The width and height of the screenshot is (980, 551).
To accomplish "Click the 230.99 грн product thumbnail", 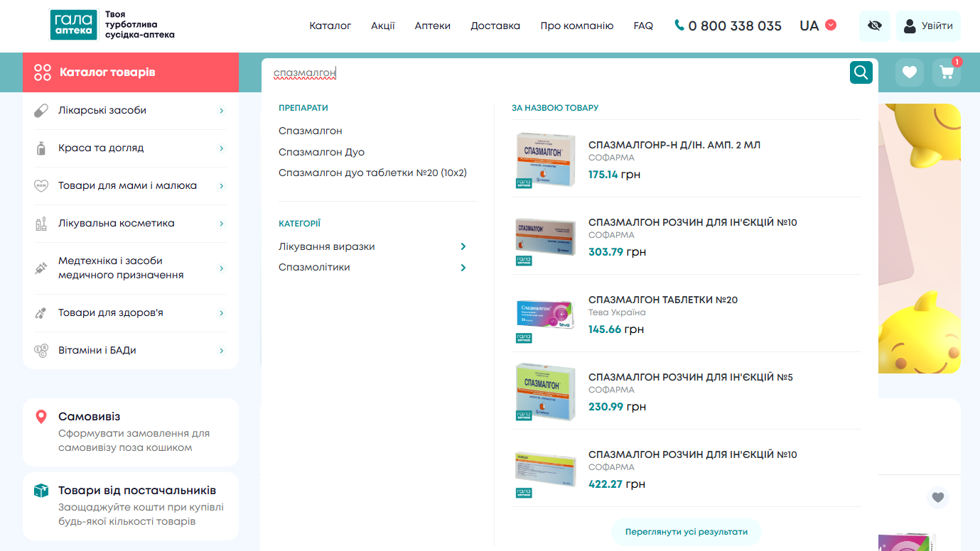I will click(545, 391).
